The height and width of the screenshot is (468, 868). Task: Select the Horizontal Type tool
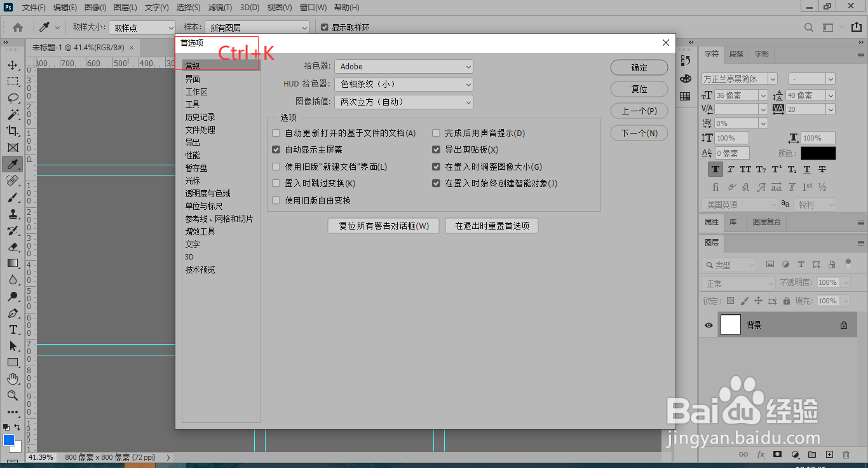[x=13, y=330]
